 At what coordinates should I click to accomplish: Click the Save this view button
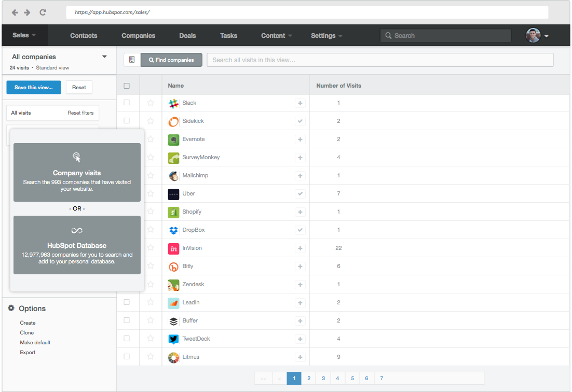34,88
